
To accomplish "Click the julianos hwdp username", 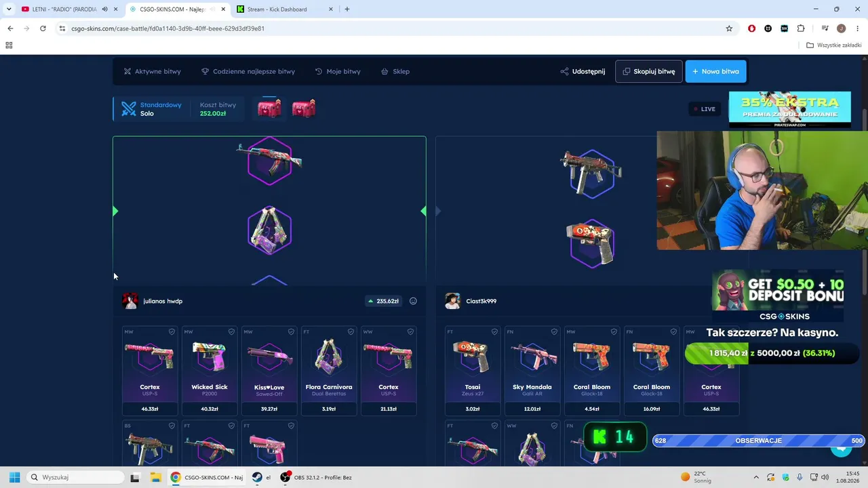I will click(163, 301).
